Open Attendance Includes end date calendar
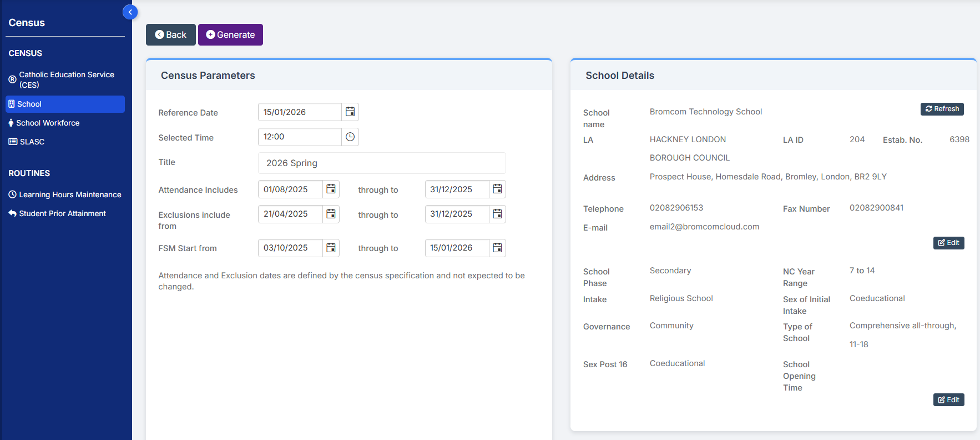Image resolution: width=980 pixels, height=440 pixels. click(x=497, y=189)
